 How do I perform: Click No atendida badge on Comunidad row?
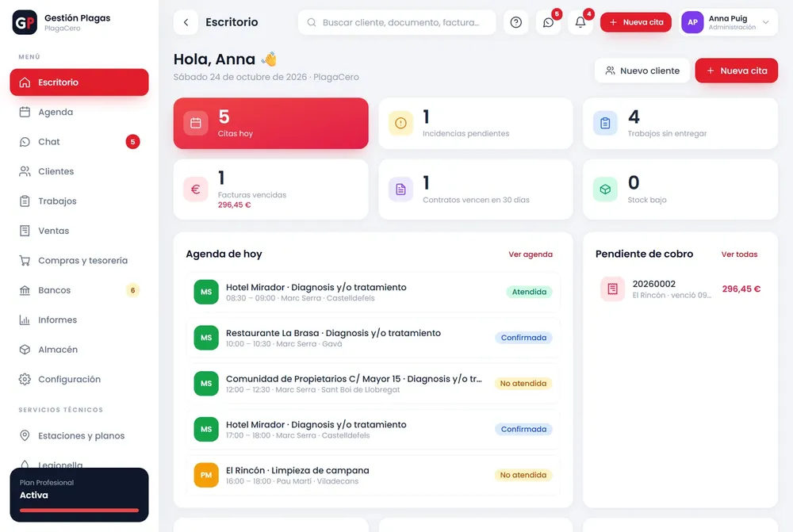tap(523, 383)
